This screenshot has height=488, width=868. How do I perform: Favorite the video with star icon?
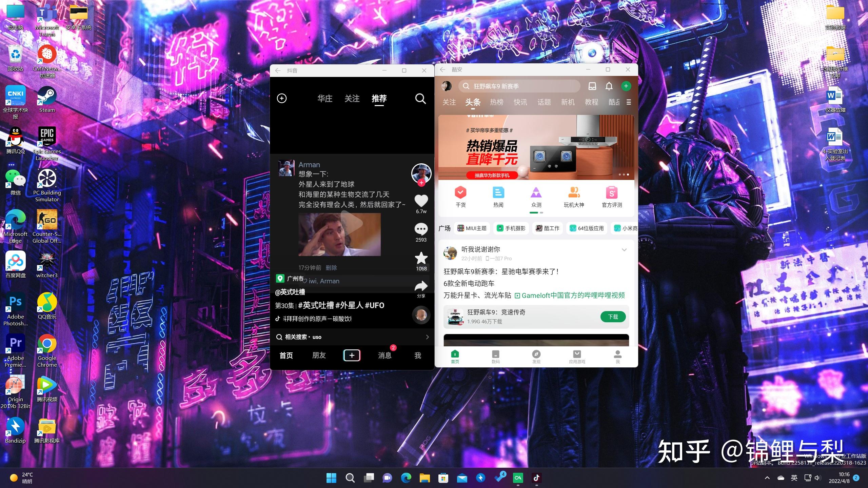point(421,258)
